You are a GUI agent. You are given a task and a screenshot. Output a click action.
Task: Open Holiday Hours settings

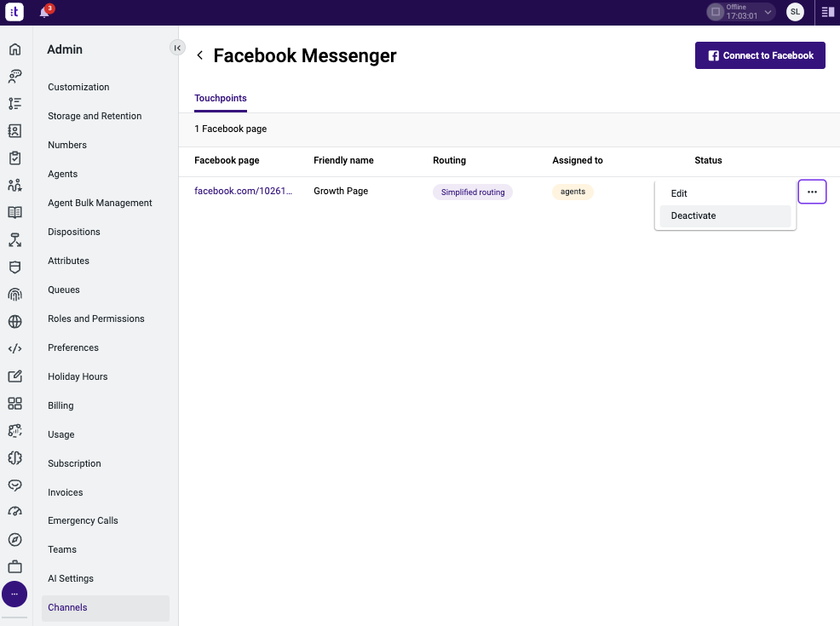78,376
